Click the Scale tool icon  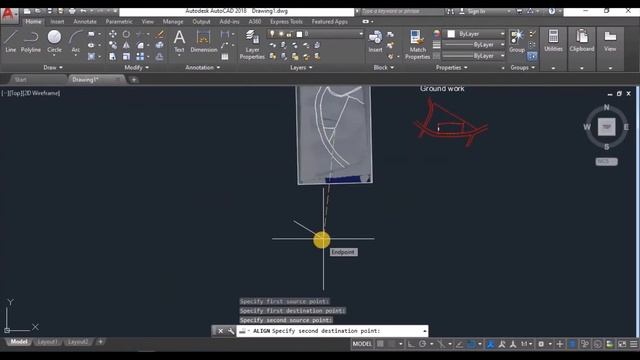pos(127,56)
